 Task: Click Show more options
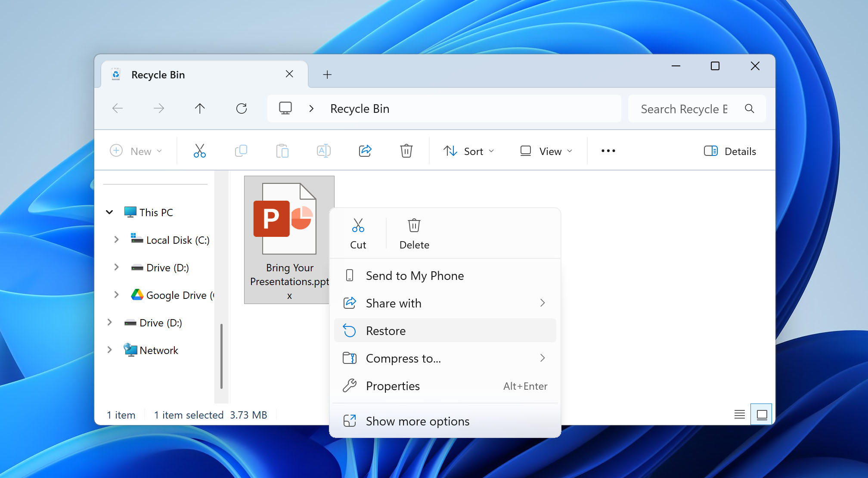click(417, 421)
